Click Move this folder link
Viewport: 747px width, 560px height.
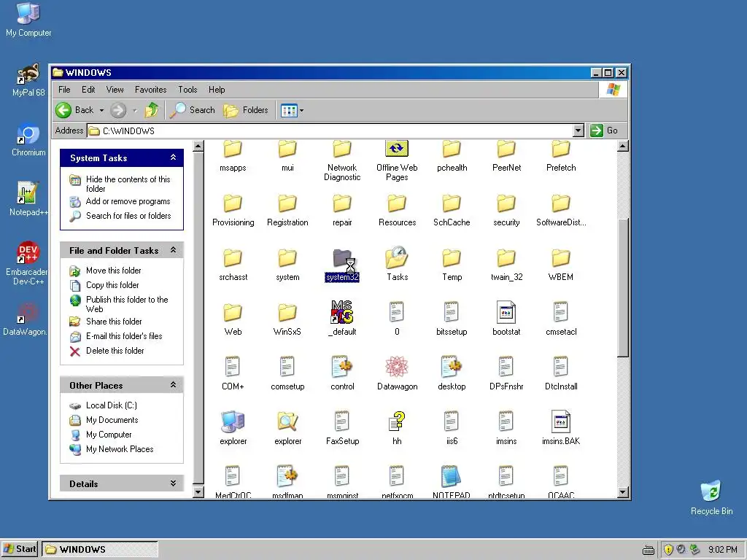[113, 271]
